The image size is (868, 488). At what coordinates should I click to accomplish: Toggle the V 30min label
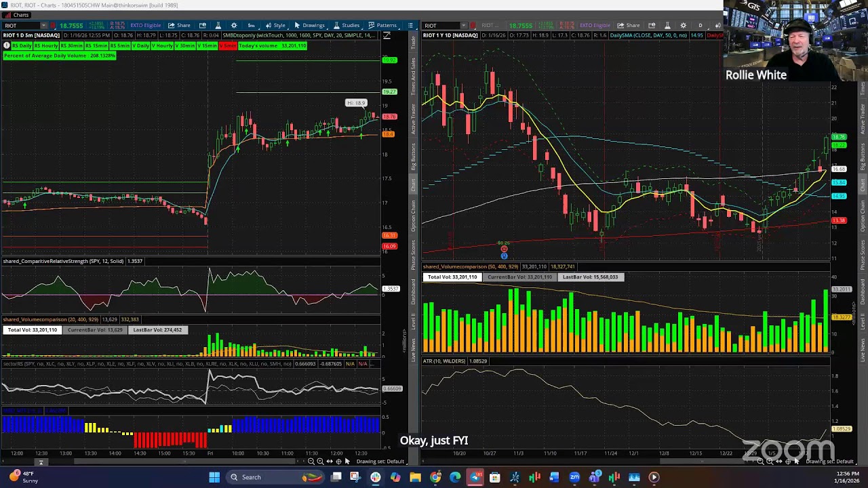point(185,45)
